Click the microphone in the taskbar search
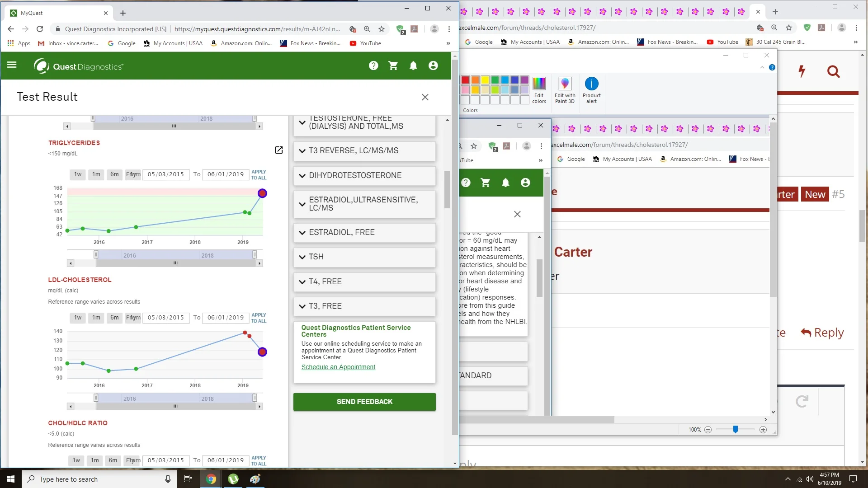This screenshot has height=488, width=868. (168, 479)
